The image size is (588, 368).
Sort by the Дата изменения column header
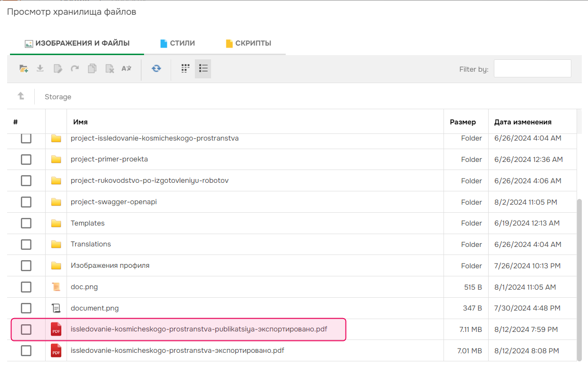tap(523, 122)
